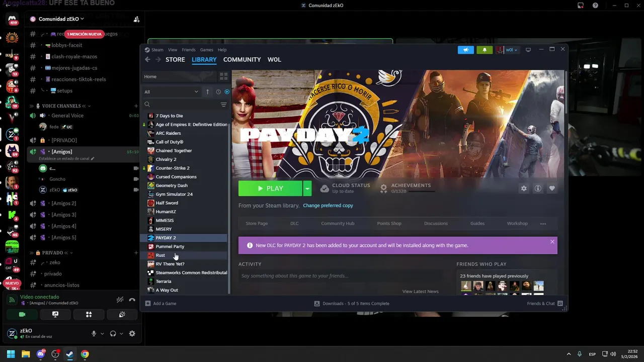
Task: Start screen share in Discord
Action: [x=55, y=314]
